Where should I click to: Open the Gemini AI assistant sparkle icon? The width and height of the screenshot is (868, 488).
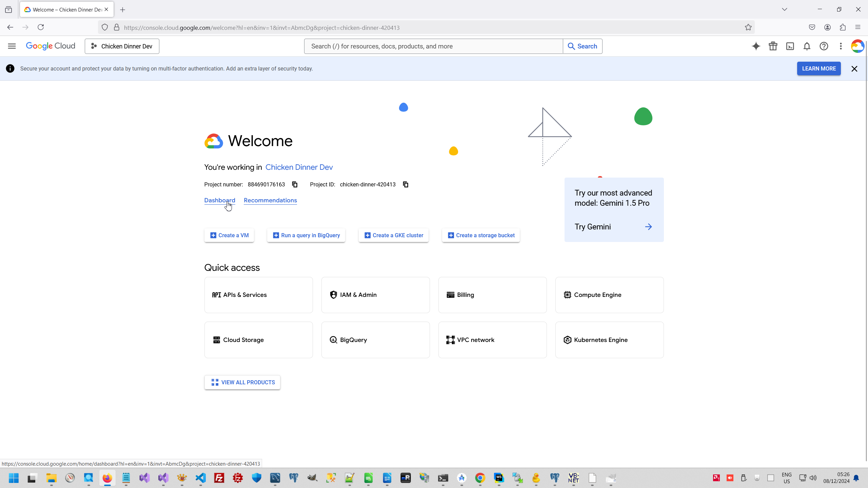756,46
